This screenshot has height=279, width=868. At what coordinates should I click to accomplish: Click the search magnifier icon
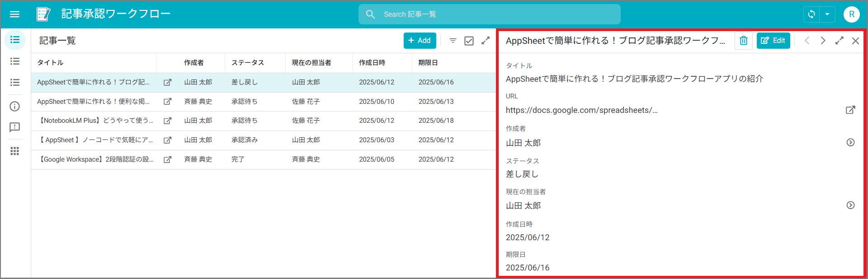370,14
